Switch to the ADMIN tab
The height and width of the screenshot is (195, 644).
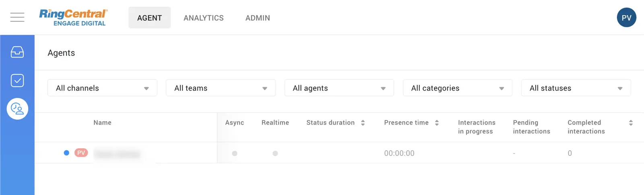(258, 18)
